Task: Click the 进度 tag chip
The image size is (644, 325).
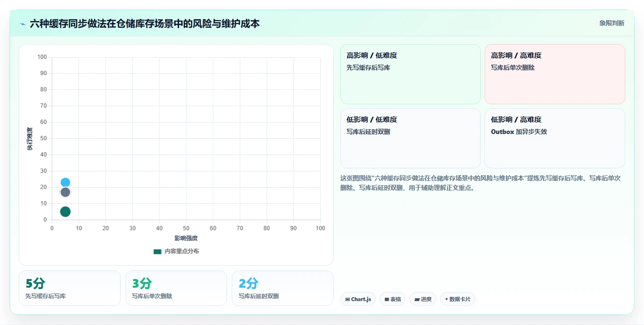Action: [423, 299]
